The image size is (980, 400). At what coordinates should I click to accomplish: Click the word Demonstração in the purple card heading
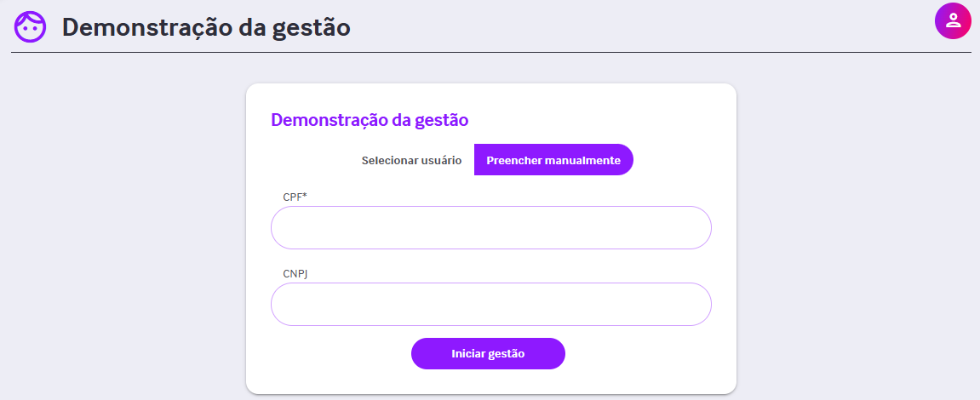pyautogui.click(x=330, y=120)
